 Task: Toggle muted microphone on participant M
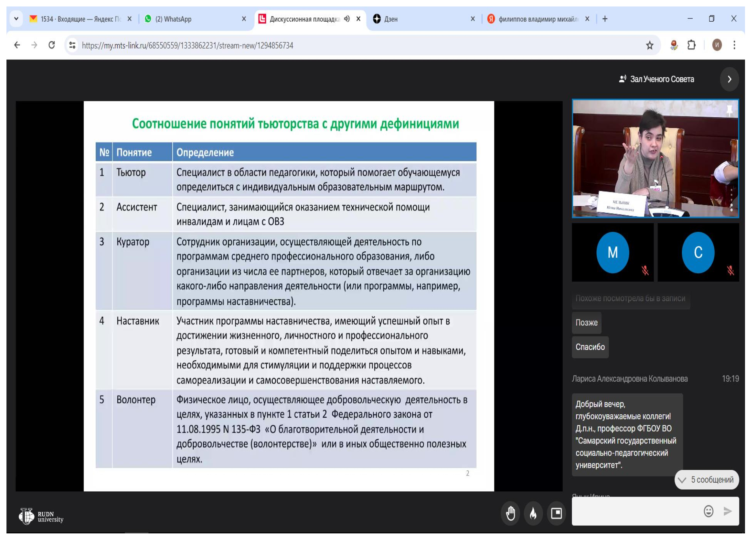645,271
